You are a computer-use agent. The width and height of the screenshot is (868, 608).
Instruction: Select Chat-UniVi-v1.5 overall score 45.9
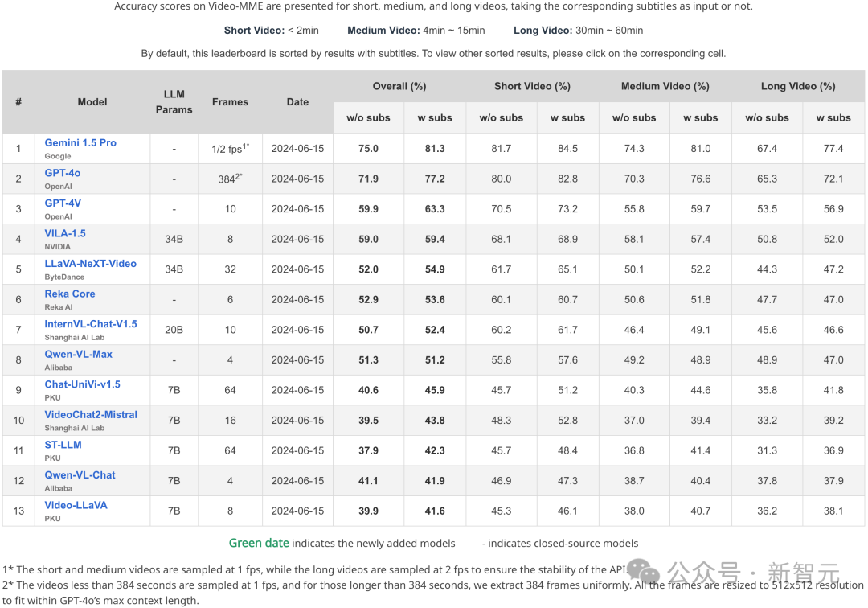pyautogui.click(x=435, y=390)
